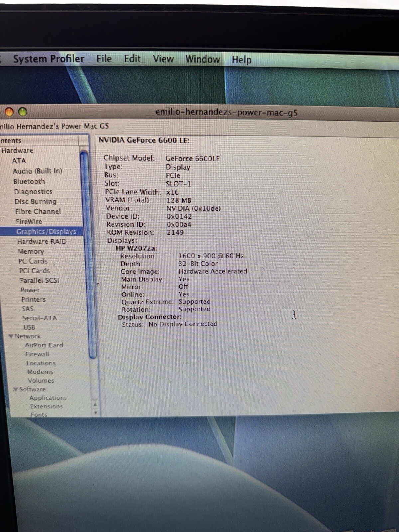Open the Power section
Screen dimensions: 399x532
pos(30,290)
